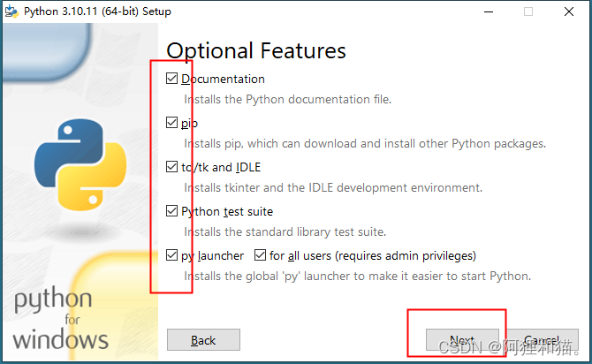Toggle the pip checkbox
Viewport: 592px width, 364px height.
pos(171,123)
